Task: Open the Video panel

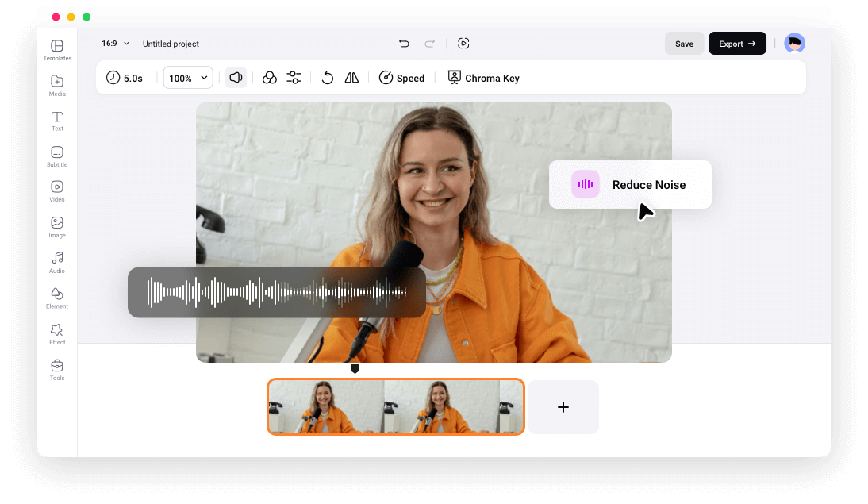Action: point(57,191)
